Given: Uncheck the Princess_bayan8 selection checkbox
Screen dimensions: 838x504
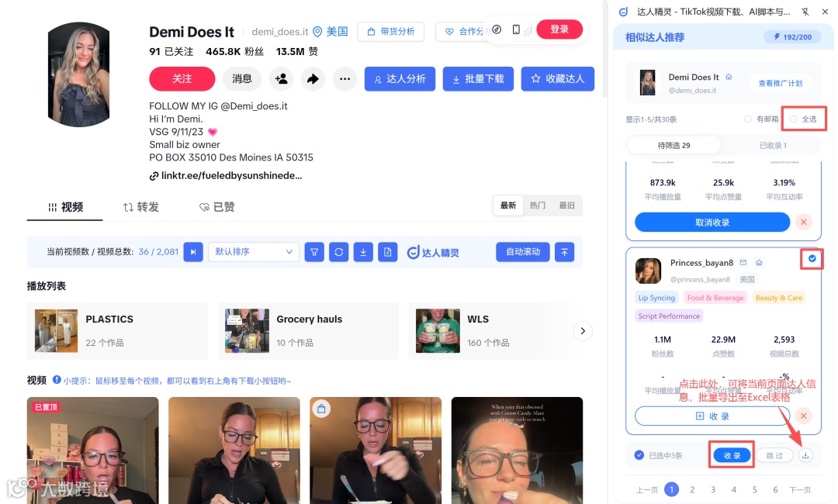Looking at the screenshot, I should click(x=812, y=259).
